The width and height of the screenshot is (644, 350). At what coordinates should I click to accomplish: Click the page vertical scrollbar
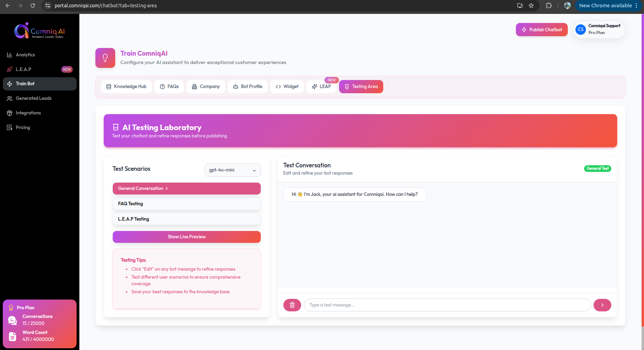coord(642,170)
